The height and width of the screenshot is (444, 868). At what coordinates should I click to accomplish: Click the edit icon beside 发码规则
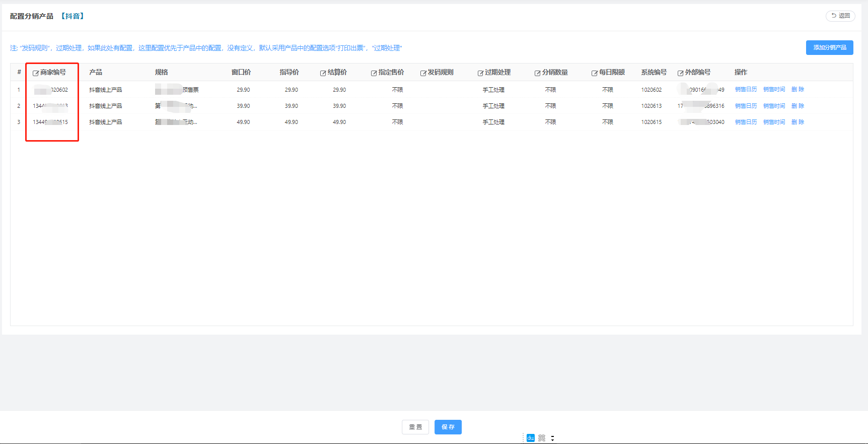click(423, 73)
